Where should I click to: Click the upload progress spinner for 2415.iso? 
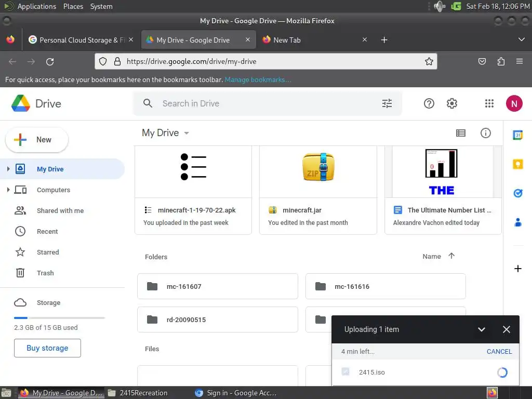tap(502, 372)
